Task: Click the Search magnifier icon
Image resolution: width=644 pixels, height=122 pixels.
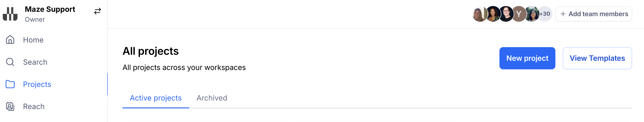Action: [10, 62]
